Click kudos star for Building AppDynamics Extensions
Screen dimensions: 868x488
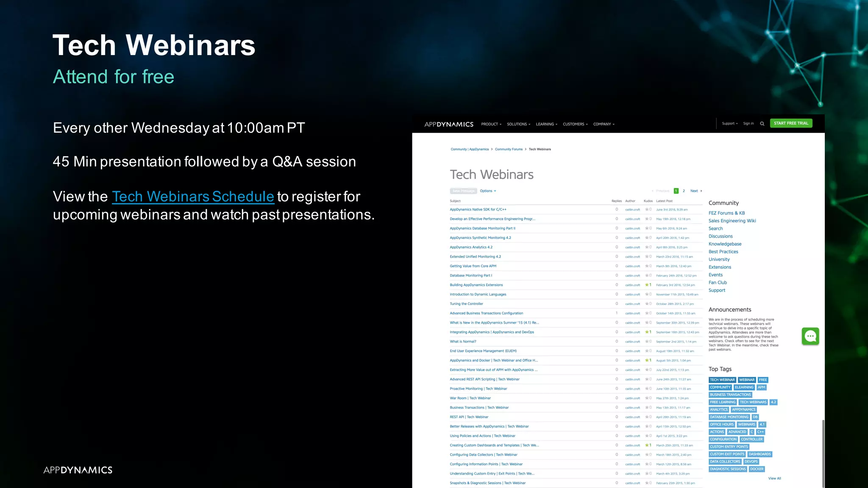[647, 285]
